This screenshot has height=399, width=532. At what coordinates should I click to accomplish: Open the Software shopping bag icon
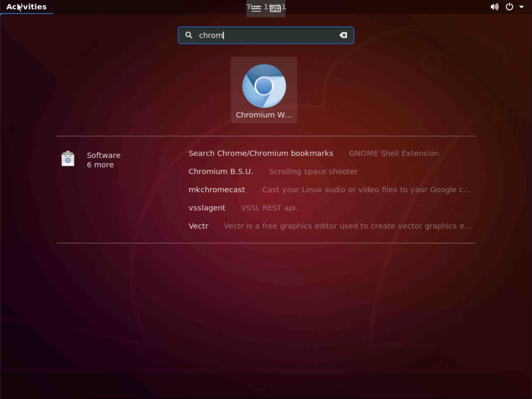[68, 159]
